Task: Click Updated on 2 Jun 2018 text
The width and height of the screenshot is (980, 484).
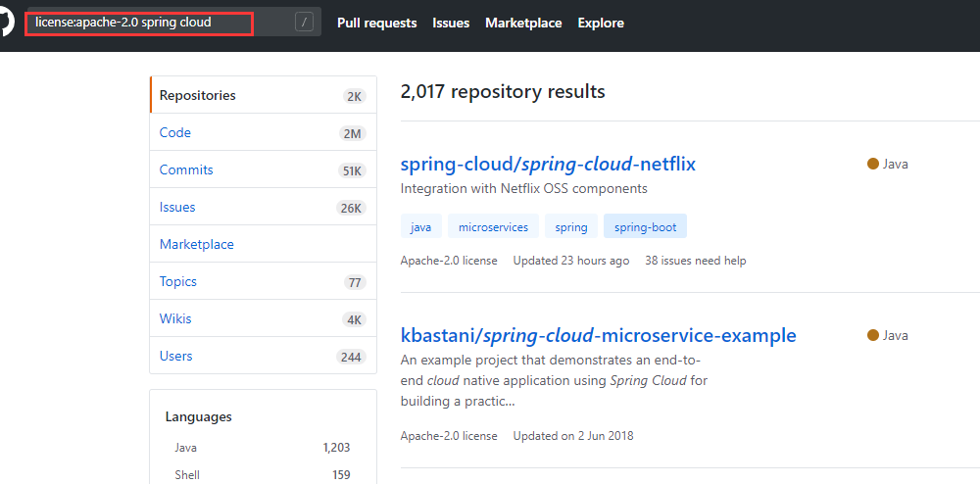Action: pos(573,436)
